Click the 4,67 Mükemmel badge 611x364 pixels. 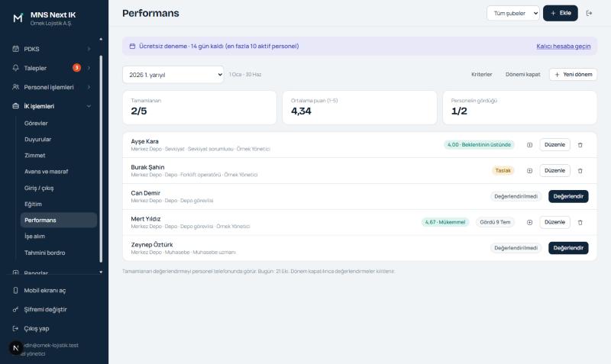445,222
